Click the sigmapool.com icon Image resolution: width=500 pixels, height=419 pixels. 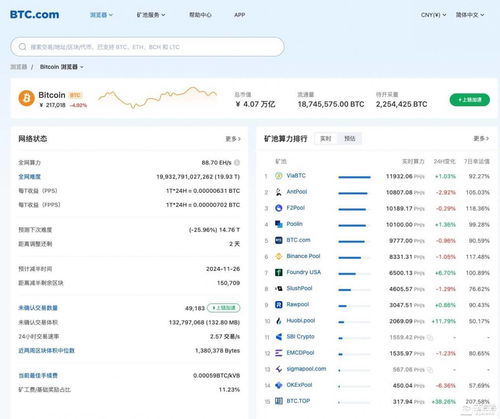279,369
